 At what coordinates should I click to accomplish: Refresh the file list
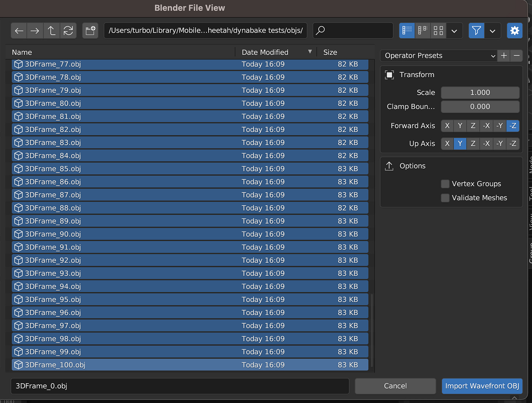point(68,31)
